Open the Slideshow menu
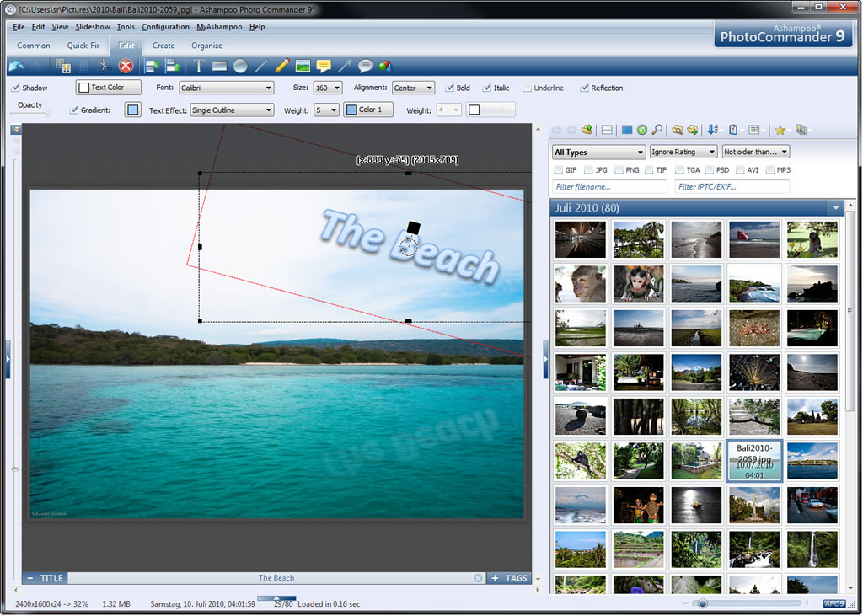Viewport: 863px width, 616px height. (x=93, y=27)
